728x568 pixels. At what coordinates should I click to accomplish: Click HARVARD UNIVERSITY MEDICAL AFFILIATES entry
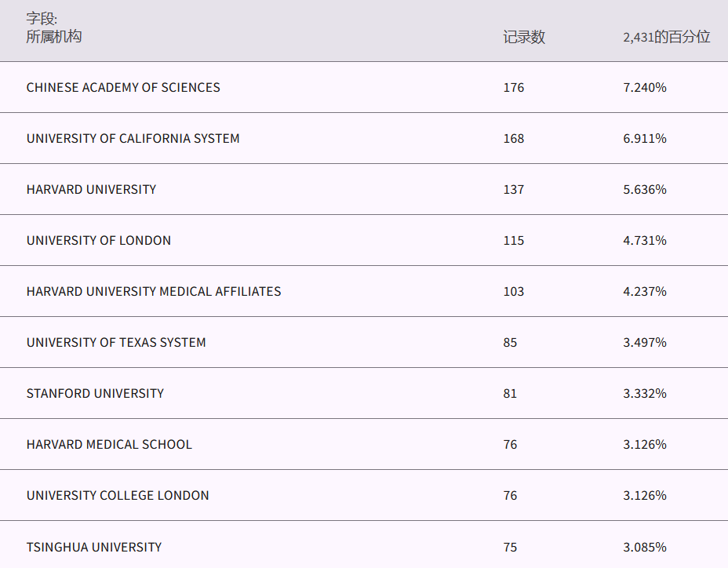pyautogui.click(x=153, y=292)
